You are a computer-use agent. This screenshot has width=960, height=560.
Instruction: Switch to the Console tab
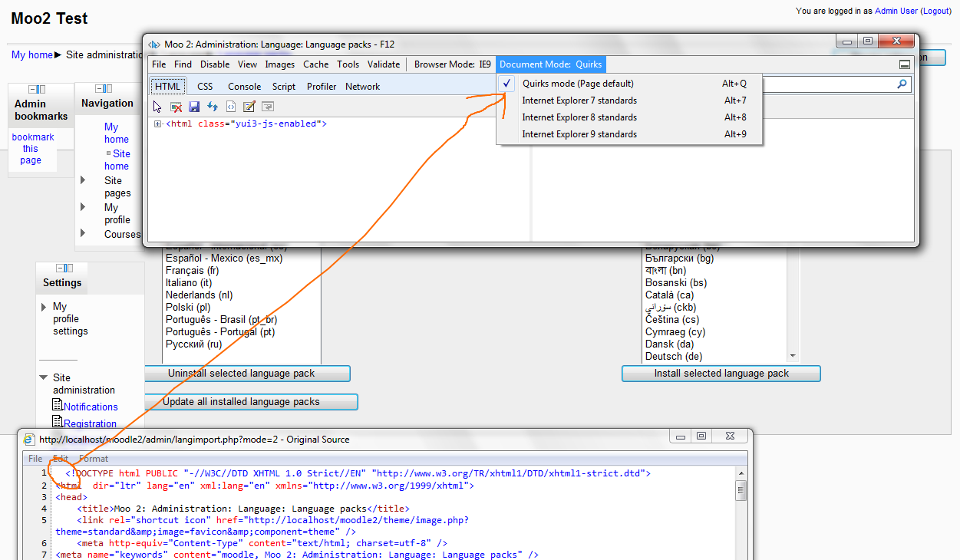click(x=244, y=87)
